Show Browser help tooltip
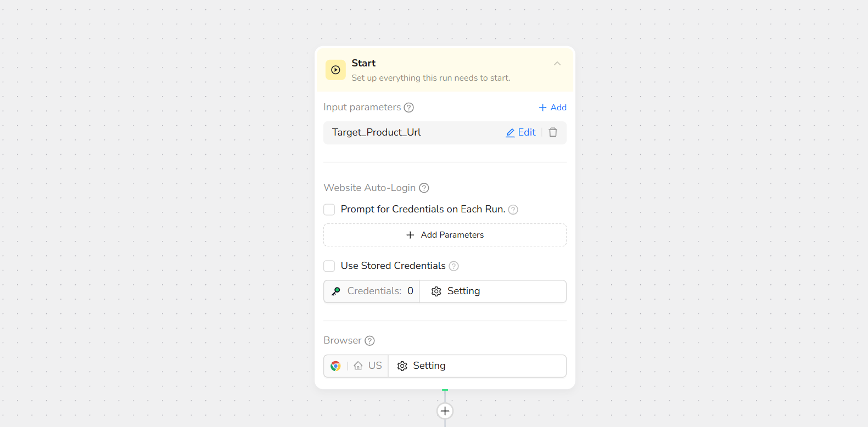 click(370, 341)
